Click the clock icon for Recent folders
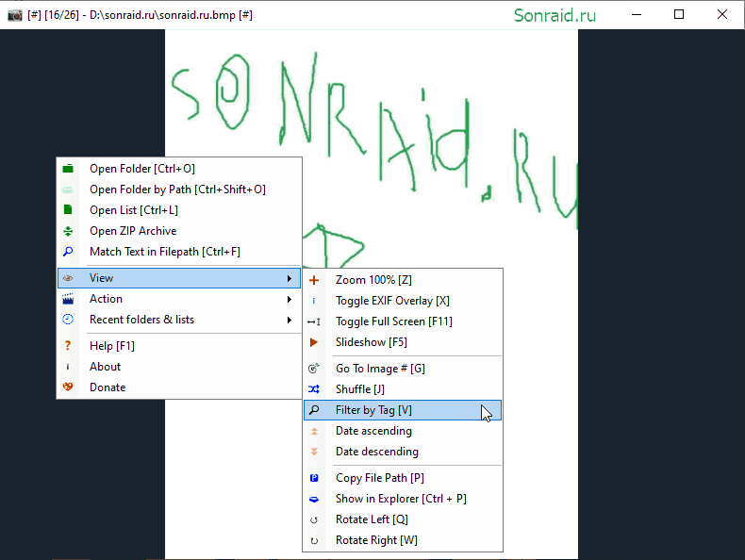 coord(68,320)
